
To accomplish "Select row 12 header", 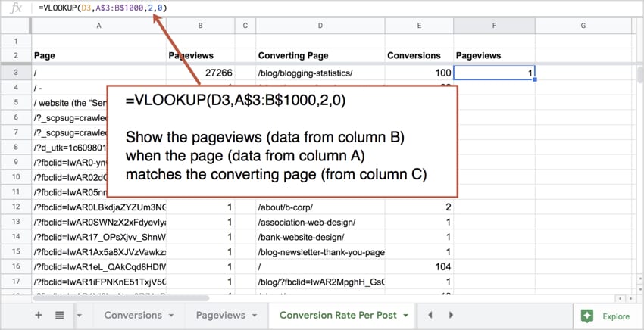I will pos(16,207).
